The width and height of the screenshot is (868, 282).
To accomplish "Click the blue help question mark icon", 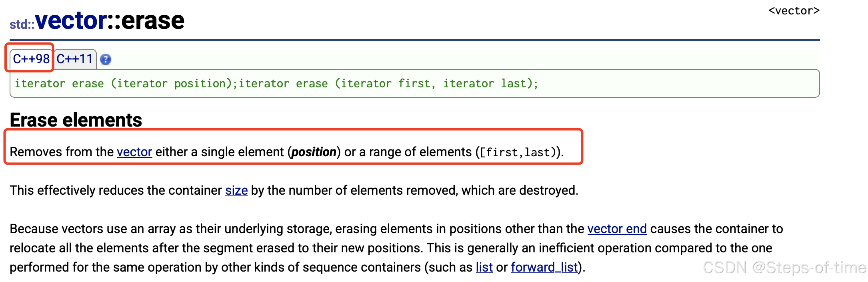I will pyautogui.click(x=106, y=59).
